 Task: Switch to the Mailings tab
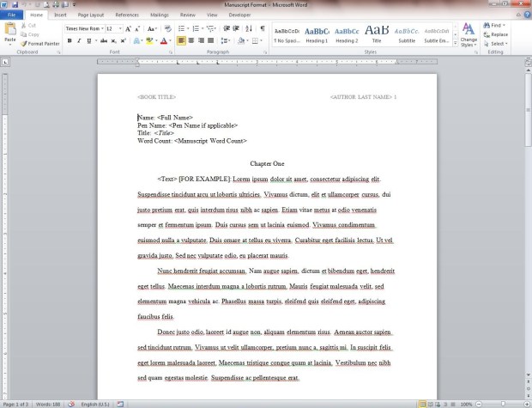[x=160, y=15]
